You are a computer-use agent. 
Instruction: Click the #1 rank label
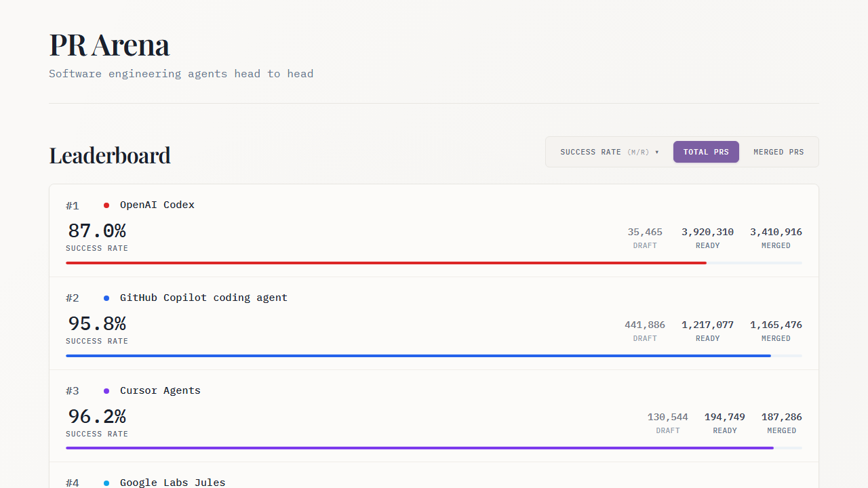pyautogui.click(x=72, y=205)
